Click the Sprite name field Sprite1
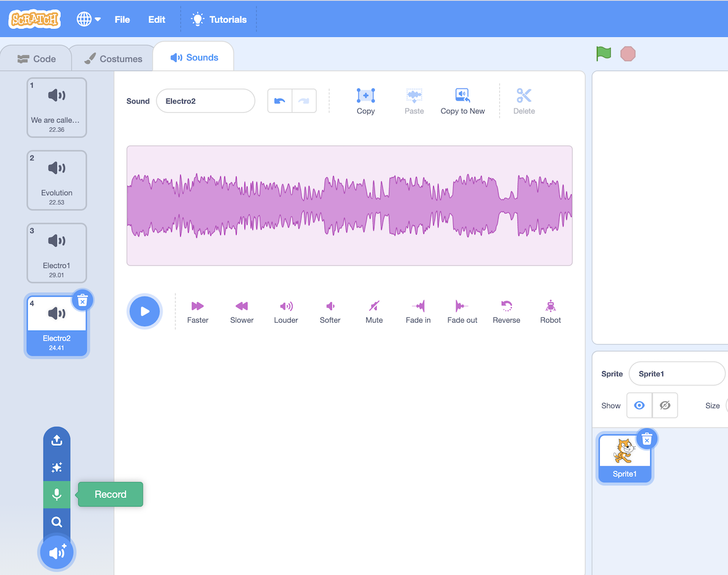728x575 pixels. coord(677,374)
